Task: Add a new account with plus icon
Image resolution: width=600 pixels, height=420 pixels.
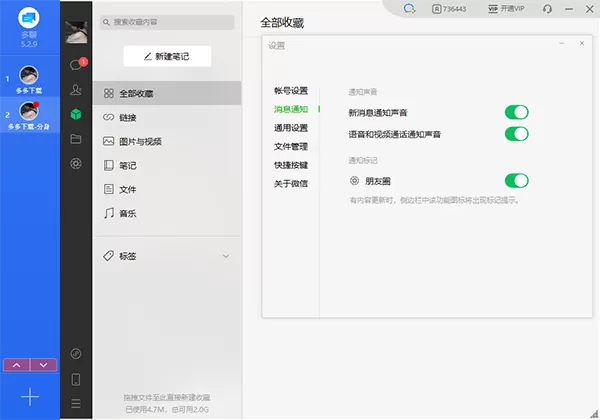Action: tap(30, 397)
